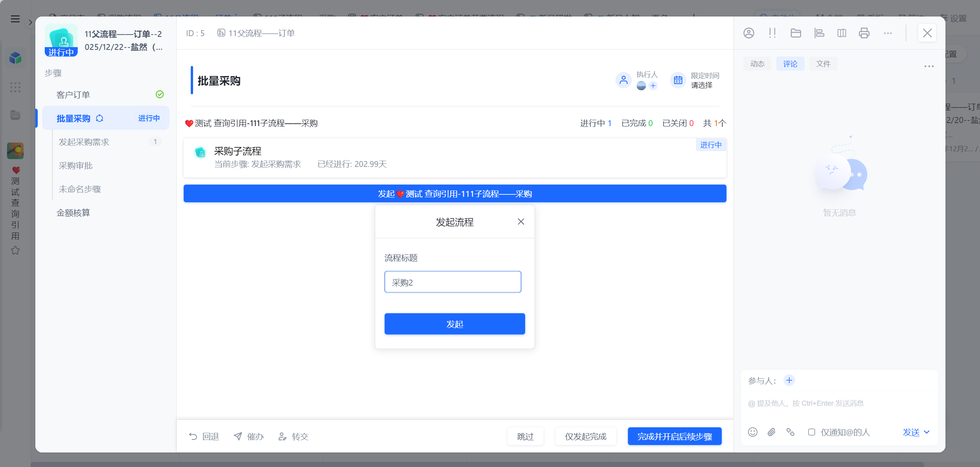
Task: Click the star favorite icon in sidebar
Action: pyautogui.click(x=15, y=250)
